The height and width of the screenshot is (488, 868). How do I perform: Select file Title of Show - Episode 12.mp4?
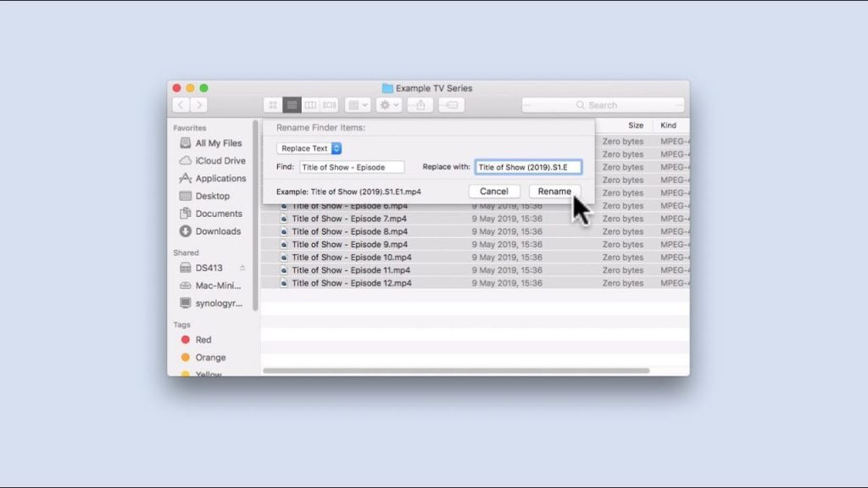(x=475, y=283)
